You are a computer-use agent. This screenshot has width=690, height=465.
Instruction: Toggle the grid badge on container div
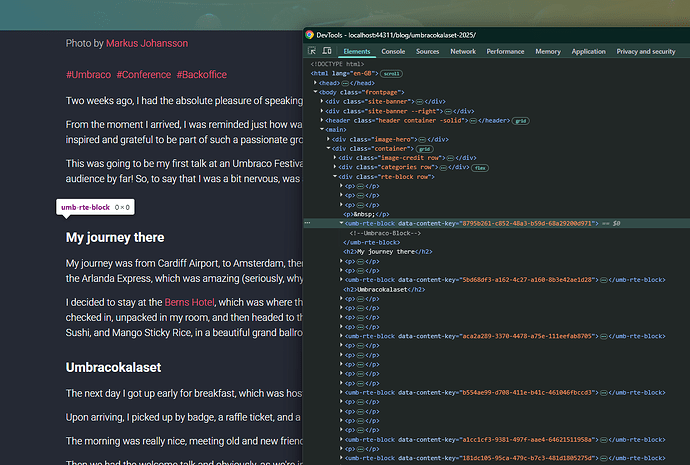coord(424,148)
